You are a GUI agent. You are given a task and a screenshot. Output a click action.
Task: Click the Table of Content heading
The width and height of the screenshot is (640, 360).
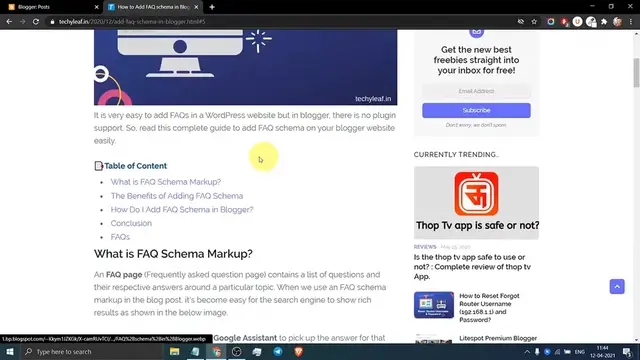pyautogui.click(x=136, y=166)
